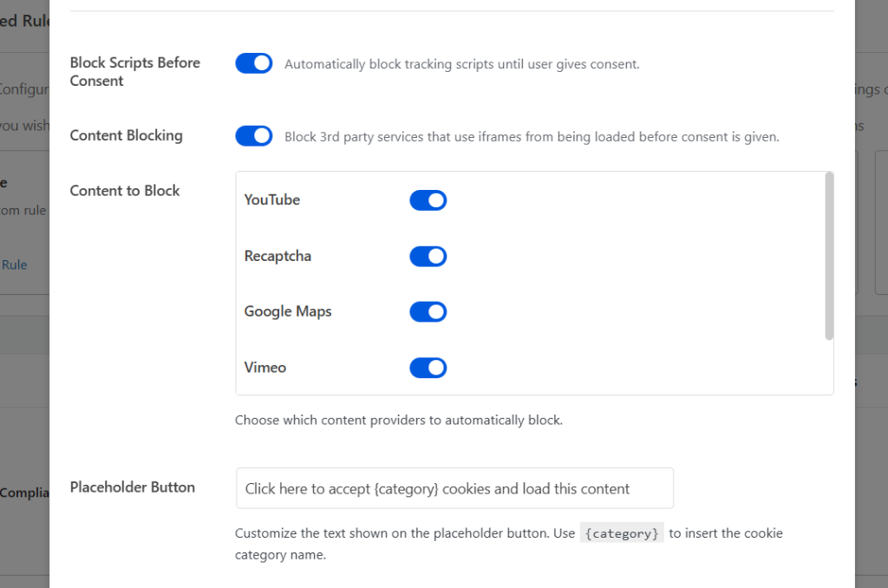Switch off Google Maps blocking
Viewport: 888px width, 588px height.
(x=428, y=311)
